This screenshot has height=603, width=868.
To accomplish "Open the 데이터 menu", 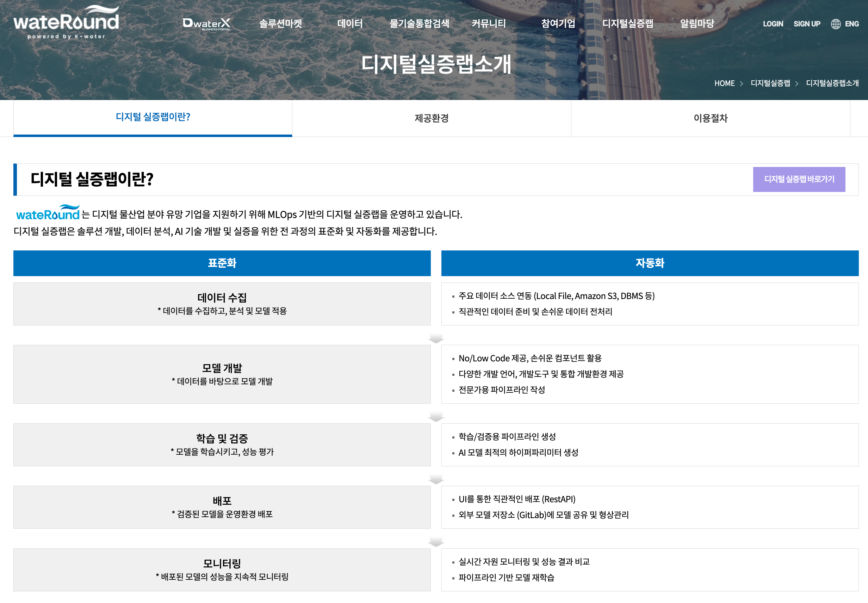I will click(349, 24).
